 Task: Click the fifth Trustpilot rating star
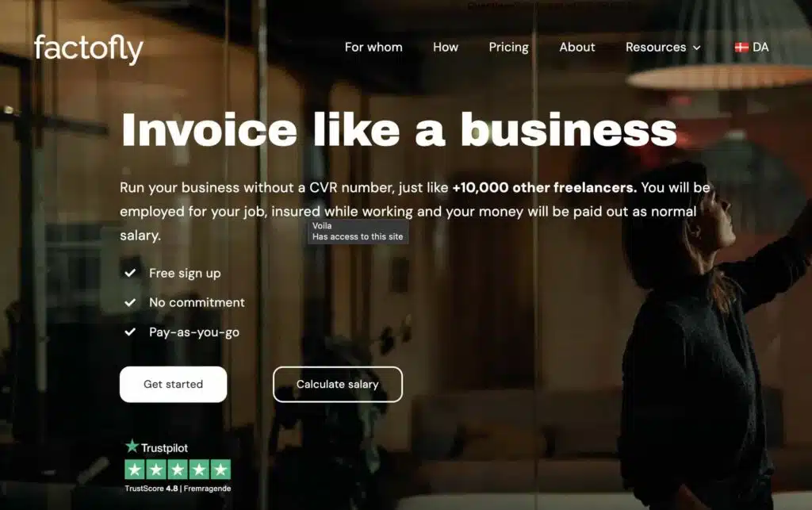[220, 470]
